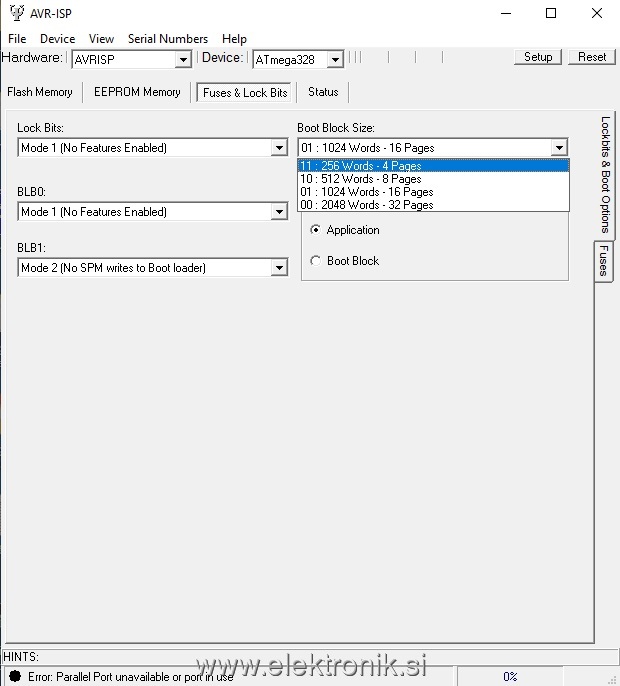Choose 00 : 2048 Words - 32 Pages option
Screen dimensions: 620x686
[433, 205]
